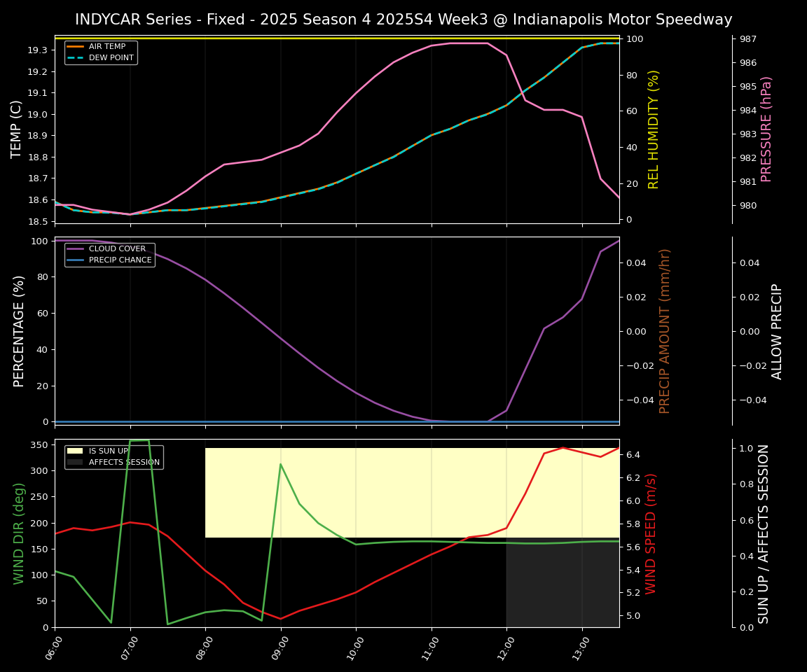Click the dark AFFECTS SESSION legend patch
The image size is (807, 672).
pyautogui.click(x=75, y=462)
